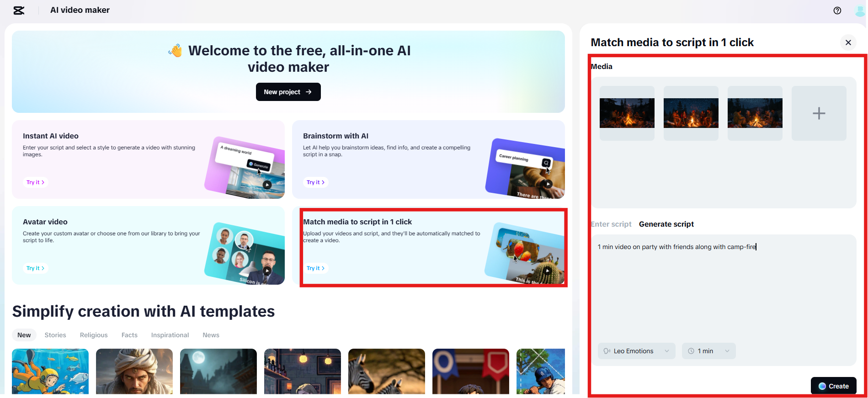Play the Match media to script preview
868x398 pixels.
pos(548,271)
